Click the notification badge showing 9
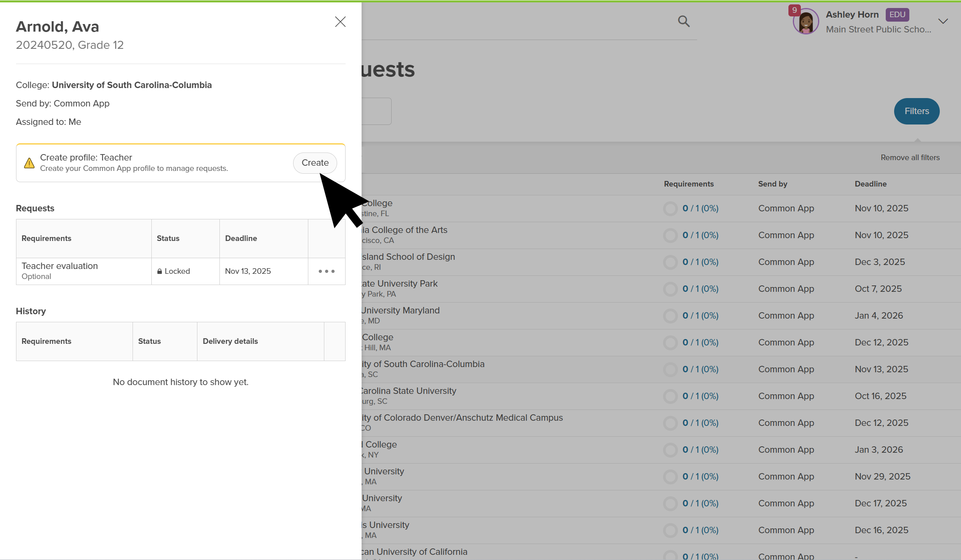 pyautogui.click(x=794, y=10)
